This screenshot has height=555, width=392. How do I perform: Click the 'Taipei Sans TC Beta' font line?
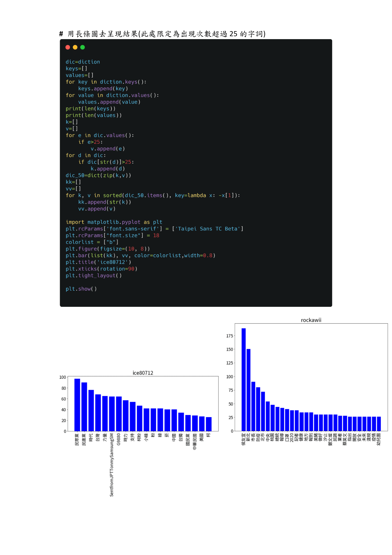(x=155, y=229)
